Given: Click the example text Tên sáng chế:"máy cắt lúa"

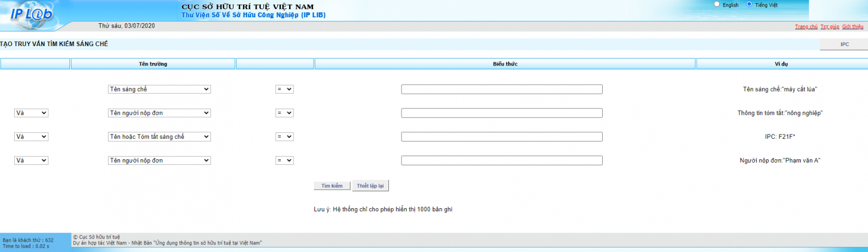Looking at the screenshot, I should tap(780, 89).
